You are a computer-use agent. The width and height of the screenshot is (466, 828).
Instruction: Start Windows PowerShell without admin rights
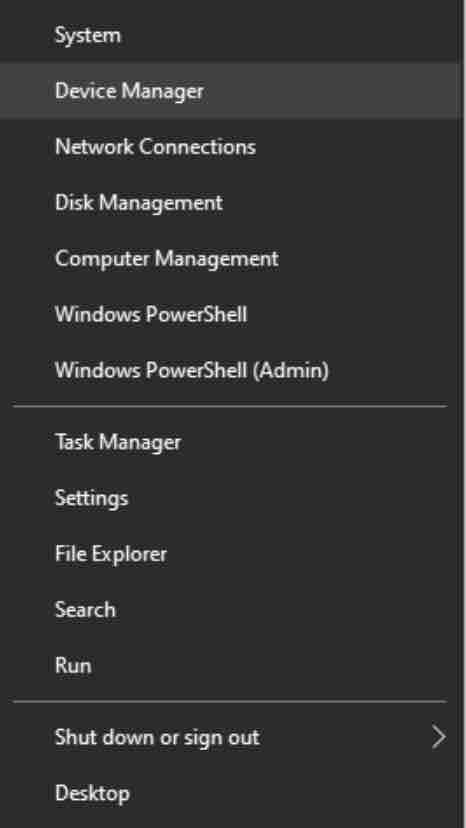230,315
